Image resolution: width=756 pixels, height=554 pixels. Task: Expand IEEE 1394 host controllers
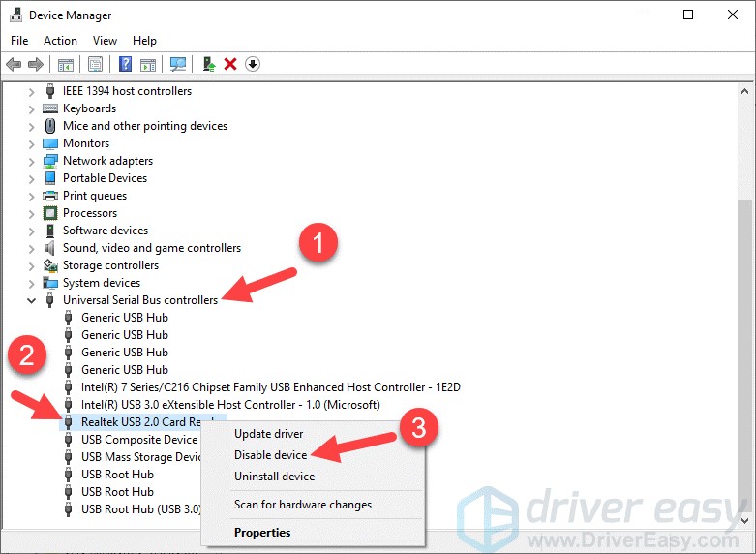point(31,92)
